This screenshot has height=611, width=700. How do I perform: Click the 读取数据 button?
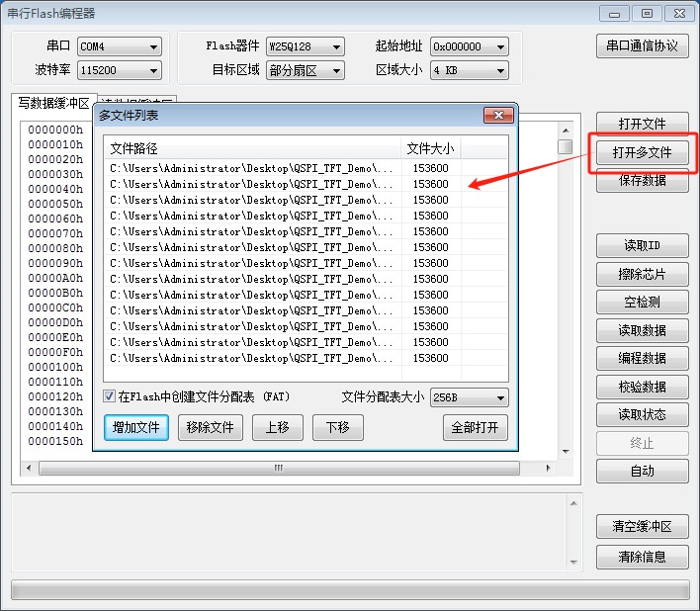coord(642,330)
